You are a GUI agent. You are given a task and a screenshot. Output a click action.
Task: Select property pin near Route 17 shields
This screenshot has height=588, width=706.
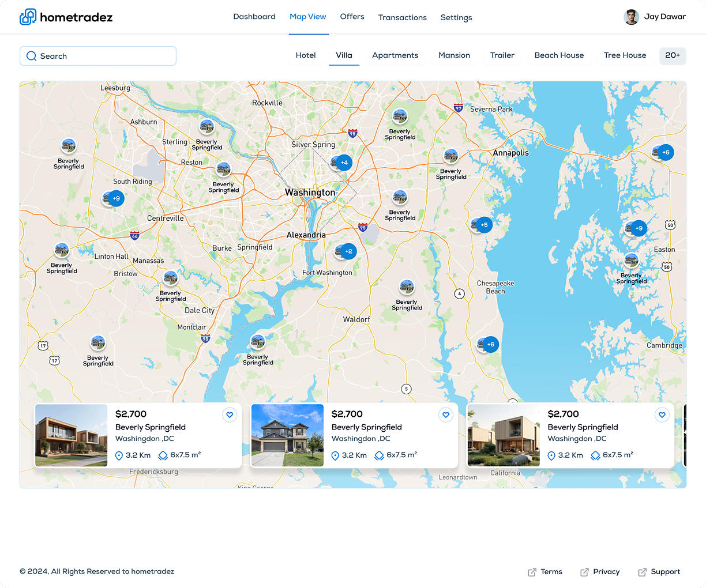98,342
